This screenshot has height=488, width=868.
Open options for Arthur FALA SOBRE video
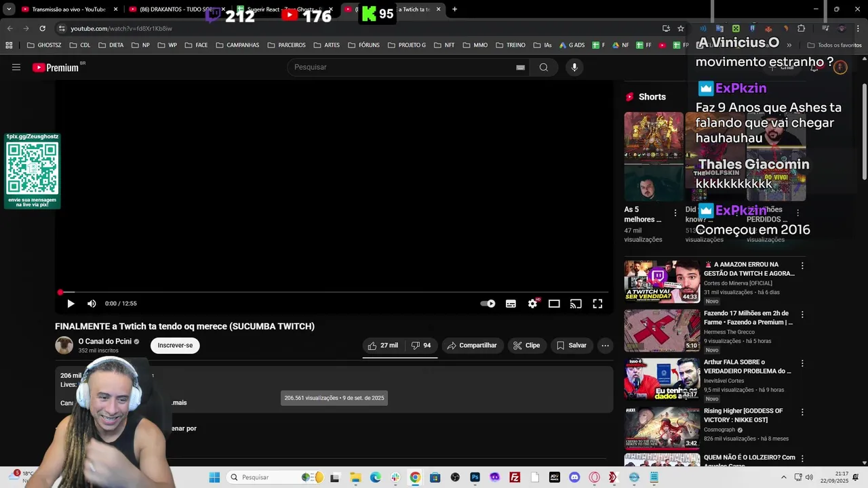click(802, 363)
